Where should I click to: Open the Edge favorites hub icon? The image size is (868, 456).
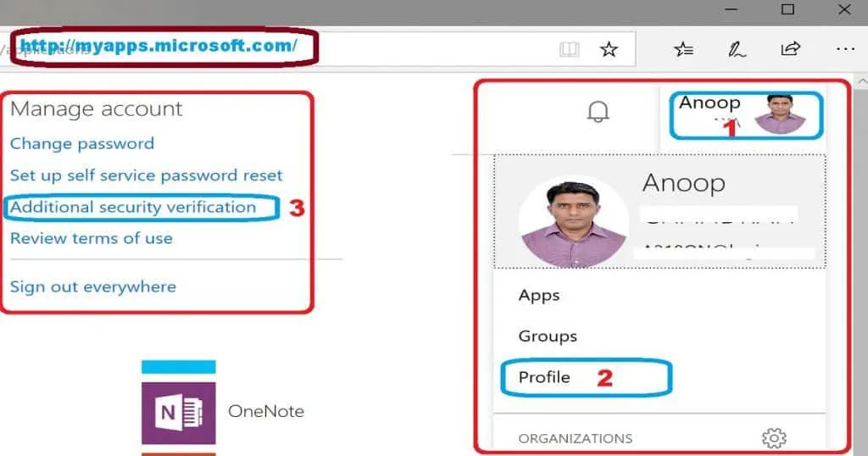tap(684, 50)
